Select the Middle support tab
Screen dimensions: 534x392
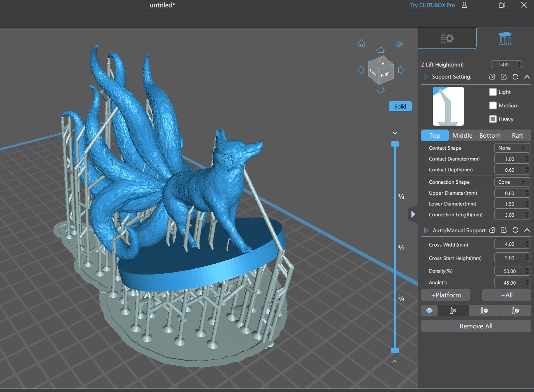[462, 135]
